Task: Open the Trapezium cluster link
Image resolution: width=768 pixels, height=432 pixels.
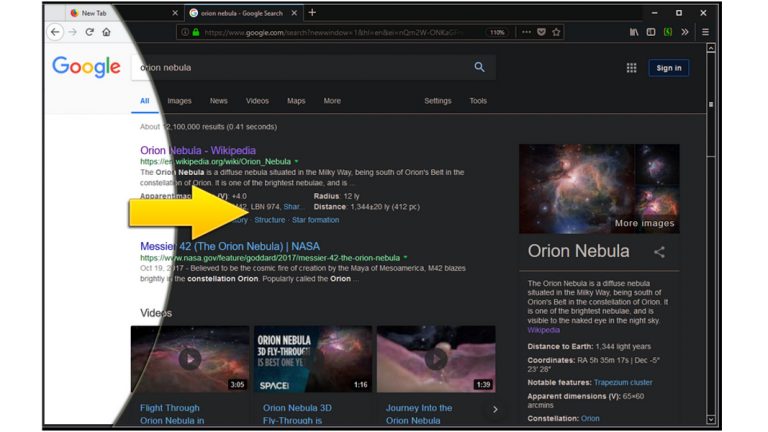Action: coord(623,383)
